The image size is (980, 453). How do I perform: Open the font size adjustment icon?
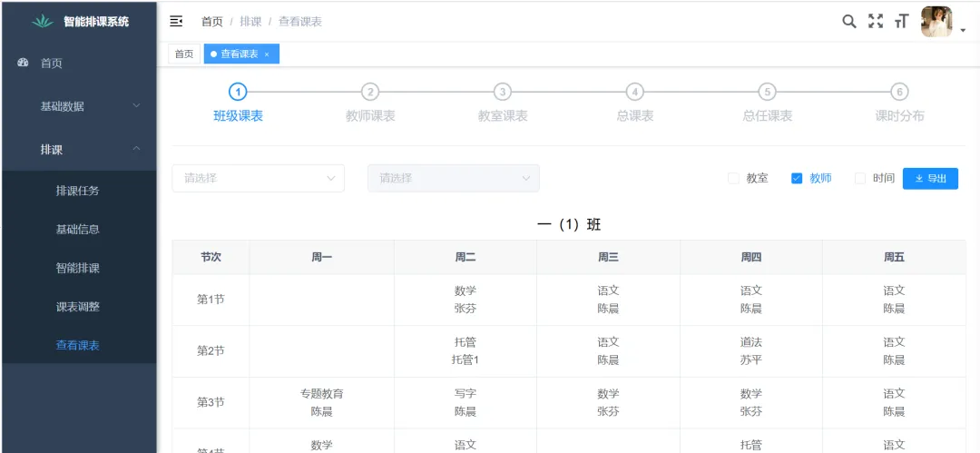point(901,21)
